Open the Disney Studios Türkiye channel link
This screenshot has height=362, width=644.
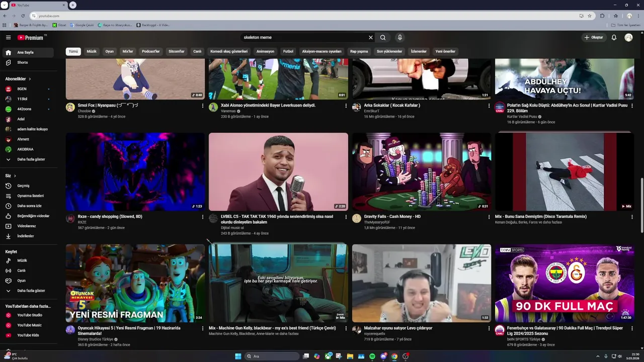click(x=96, y=339)
